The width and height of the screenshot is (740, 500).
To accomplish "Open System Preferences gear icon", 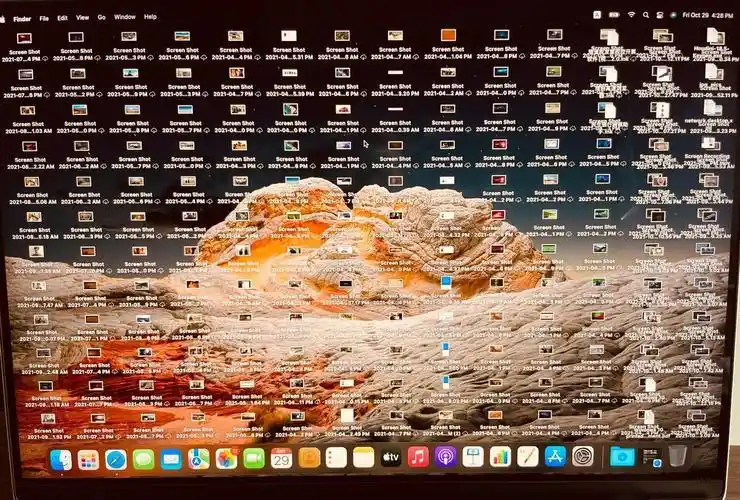I will (x=582, y=456).
